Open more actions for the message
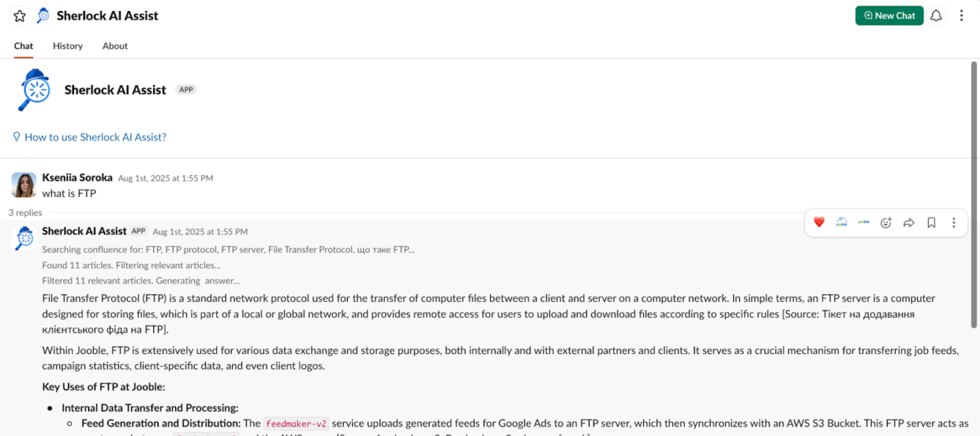This screenshot has height=436, width=980. [954, 223]
